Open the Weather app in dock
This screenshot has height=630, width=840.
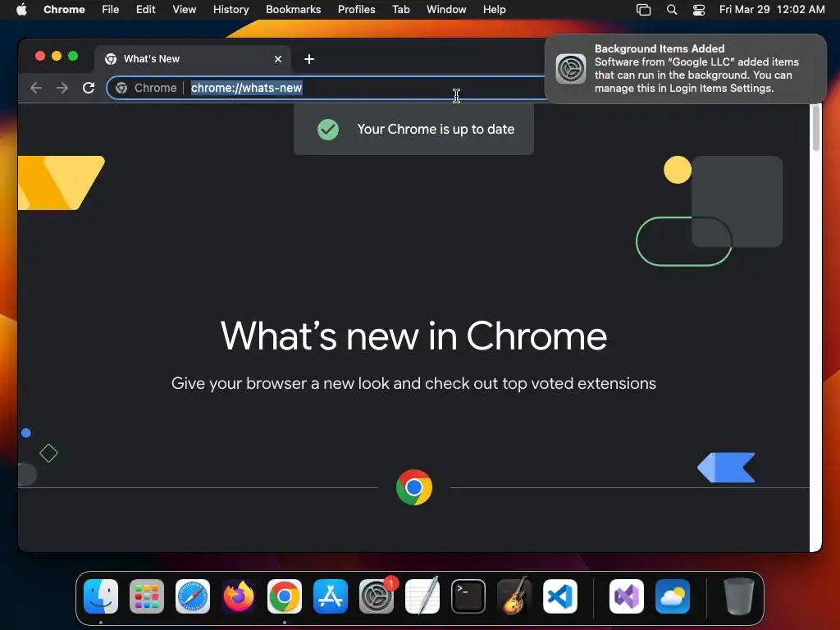click(x=673, y=596)
